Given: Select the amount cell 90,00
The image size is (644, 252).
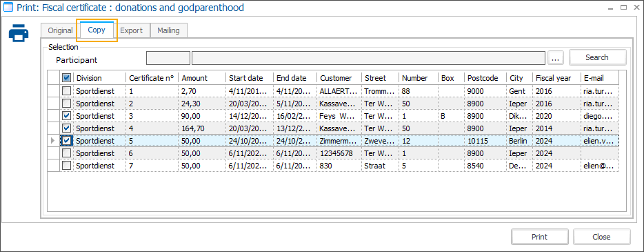Looking at the screenshot, I should [202, 116].
